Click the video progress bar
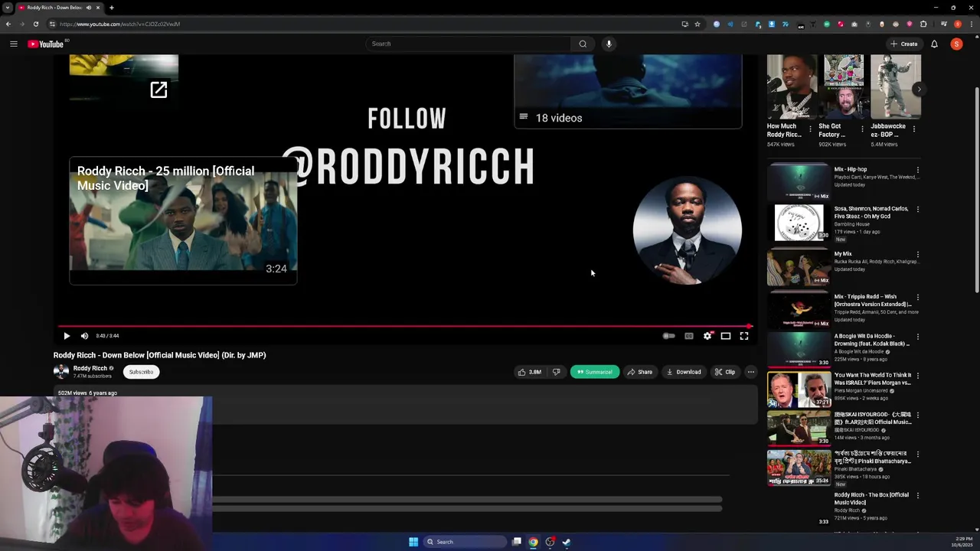The width and height of the screenshot is (980, 551). click(x=405, y=326)
